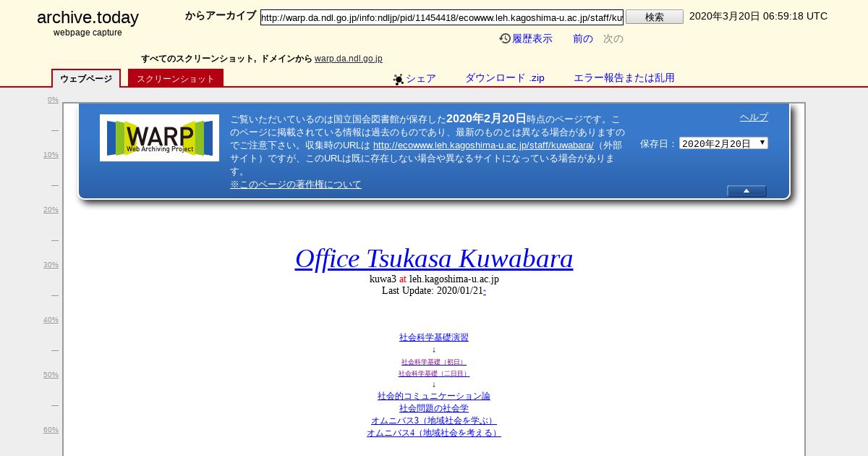Screen dimensions: 868x456
Task: Jump to the 10% page position marker
Action: (51, 155)
